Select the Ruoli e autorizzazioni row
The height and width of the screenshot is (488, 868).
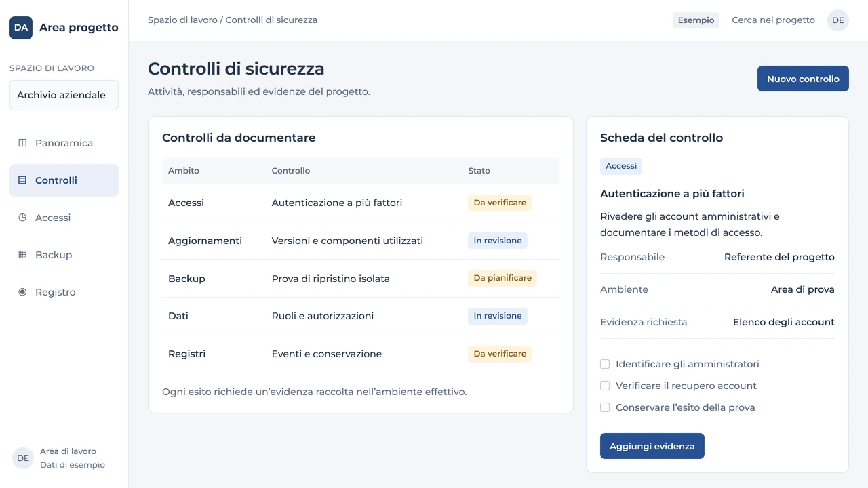click(x=361, y=316)
